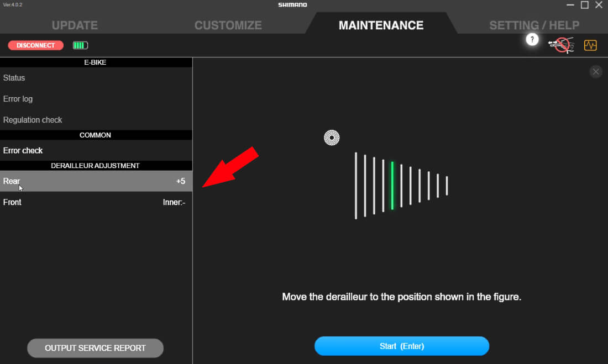Check the battery level indicator
Viewport: 608px width, 364px height.
click(80, 45)
